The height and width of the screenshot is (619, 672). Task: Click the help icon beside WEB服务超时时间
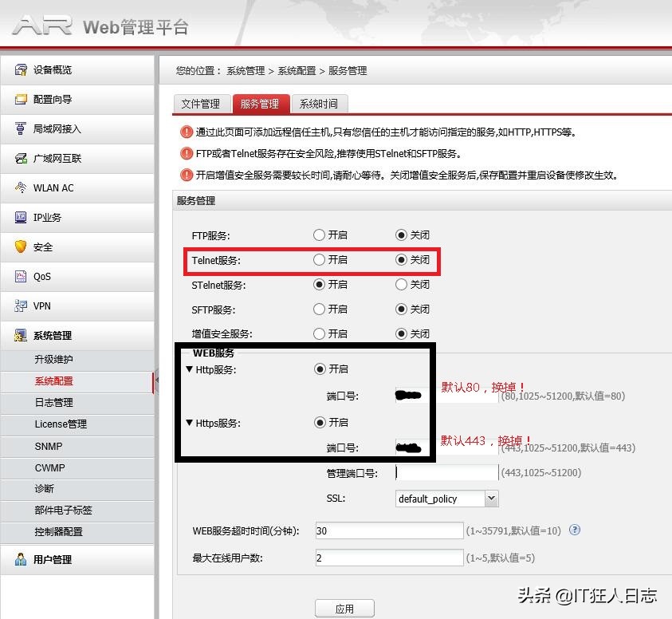[x=575, y=530]
